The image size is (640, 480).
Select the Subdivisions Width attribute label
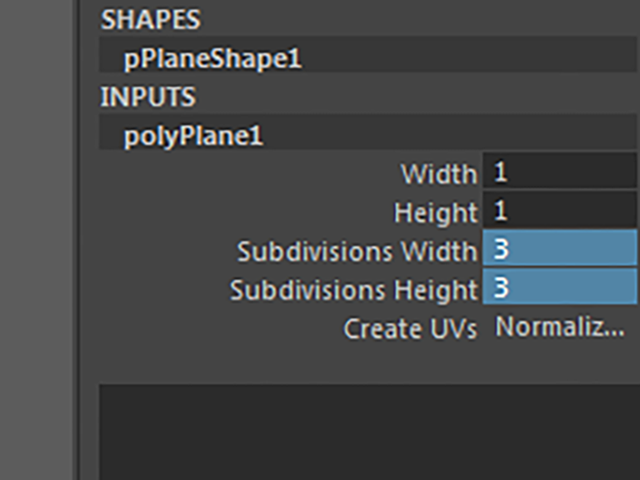click(x=357, y=251)
